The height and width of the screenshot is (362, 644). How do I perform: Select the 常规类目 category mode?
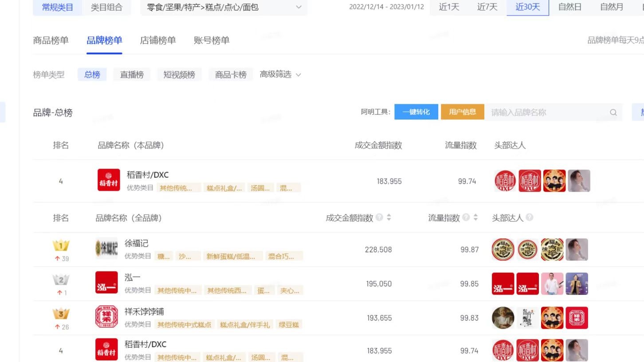58,8
